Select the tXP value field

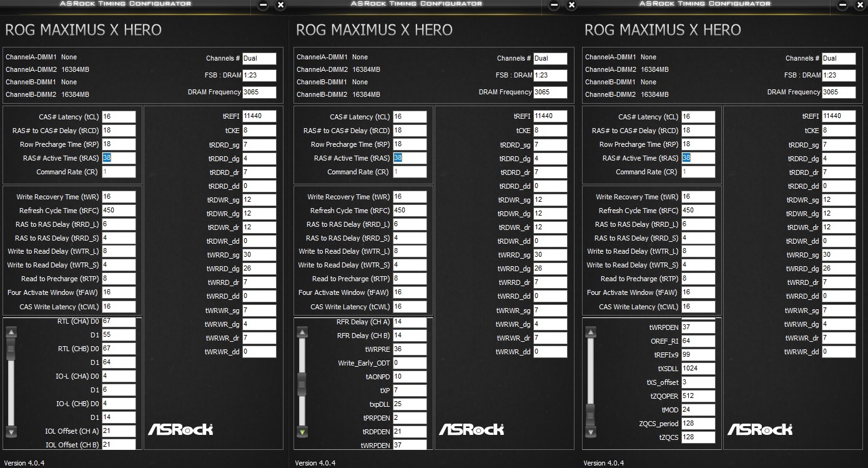(410, 390)
